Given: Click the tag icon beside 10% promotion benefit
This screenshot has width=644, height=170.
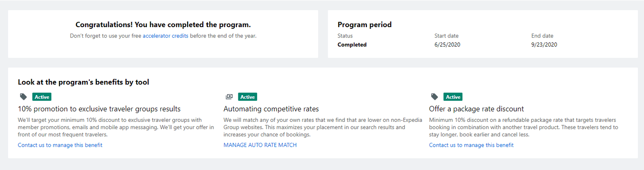Looking at the screenshot, I should tap(23, 97).
